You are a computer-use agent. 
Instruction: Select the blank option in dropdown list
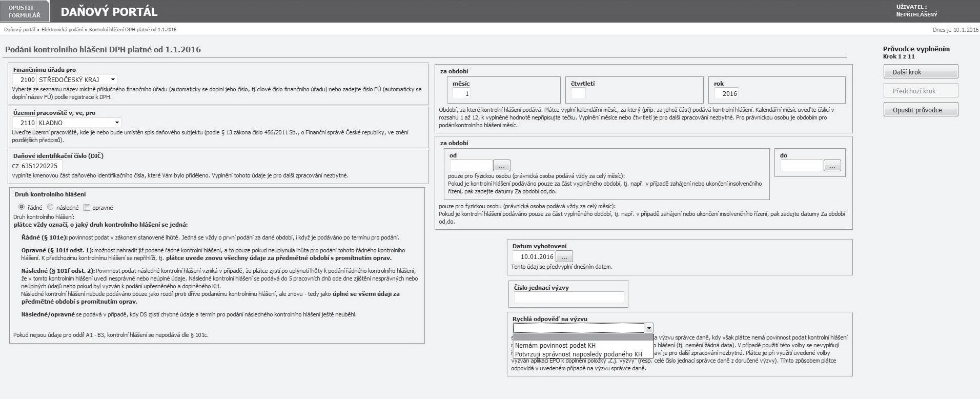coord(583,337)
